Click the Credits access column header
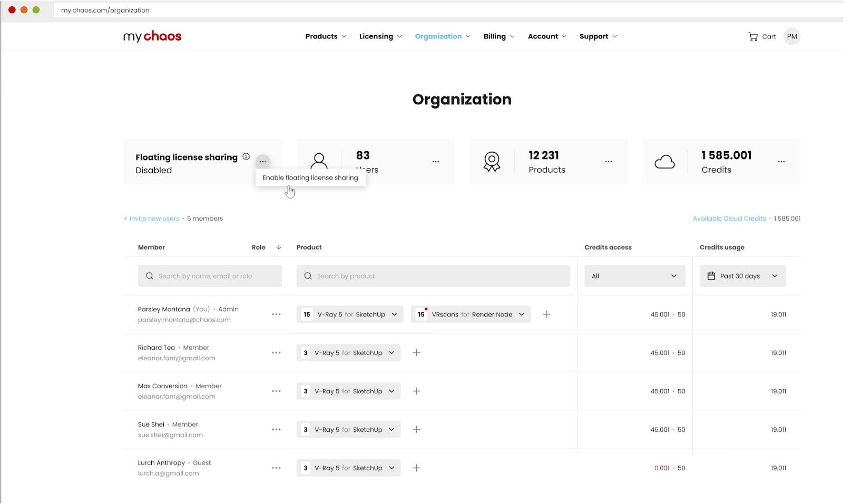Viewport: 852px width, 504px height. (608, 247)
